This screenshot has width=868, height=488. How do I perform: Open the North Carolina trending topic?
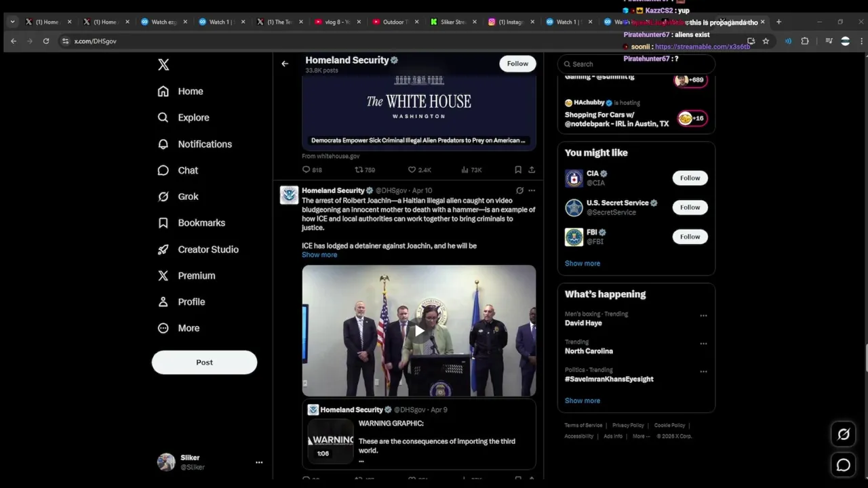(x=589, y=351)
